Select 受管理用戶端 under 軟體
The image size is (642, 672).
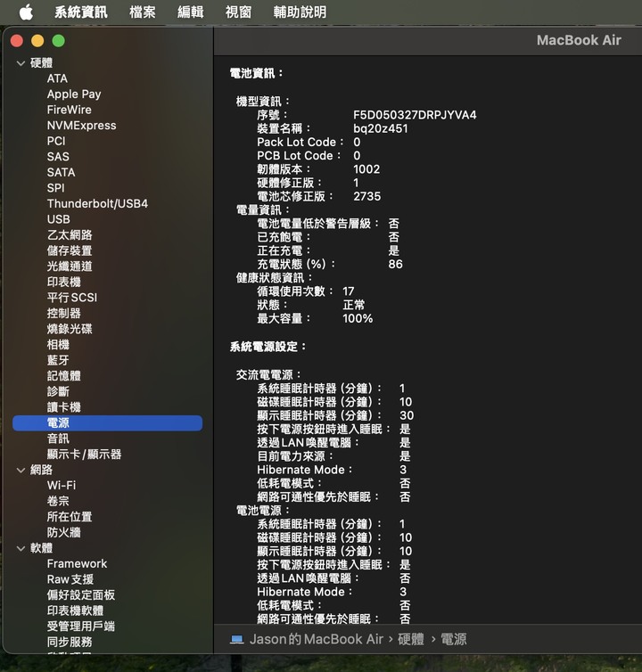point(81,627)
